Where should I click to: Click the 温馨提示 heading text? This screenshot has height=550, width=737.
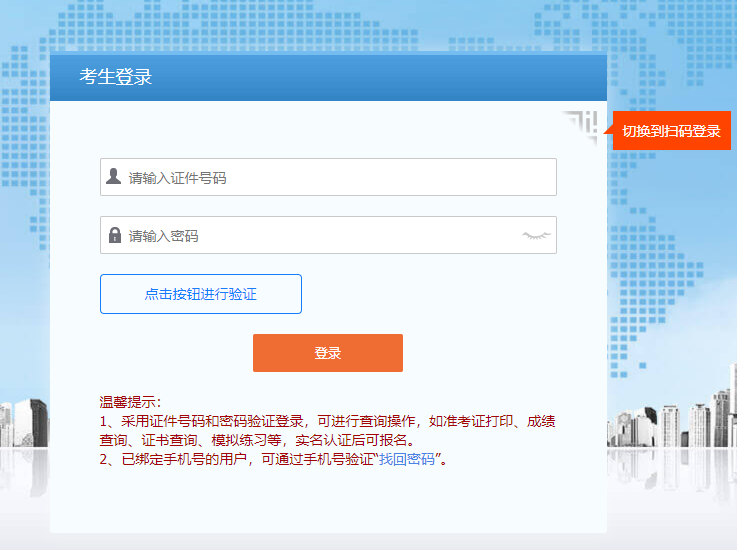pos(130,402)
